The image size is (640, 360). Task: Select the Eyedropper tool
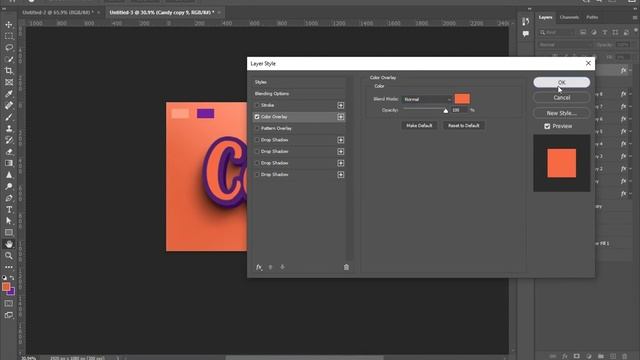[9, 93]
